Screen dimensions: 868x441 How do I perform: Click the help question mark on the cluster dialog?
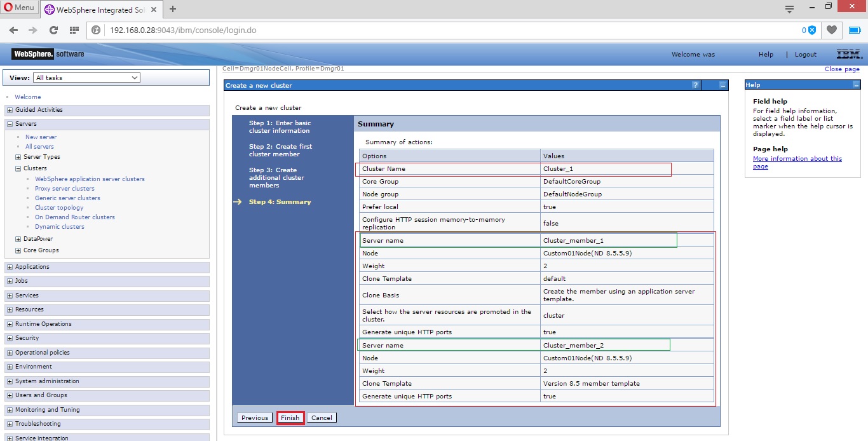coord(695,85)
